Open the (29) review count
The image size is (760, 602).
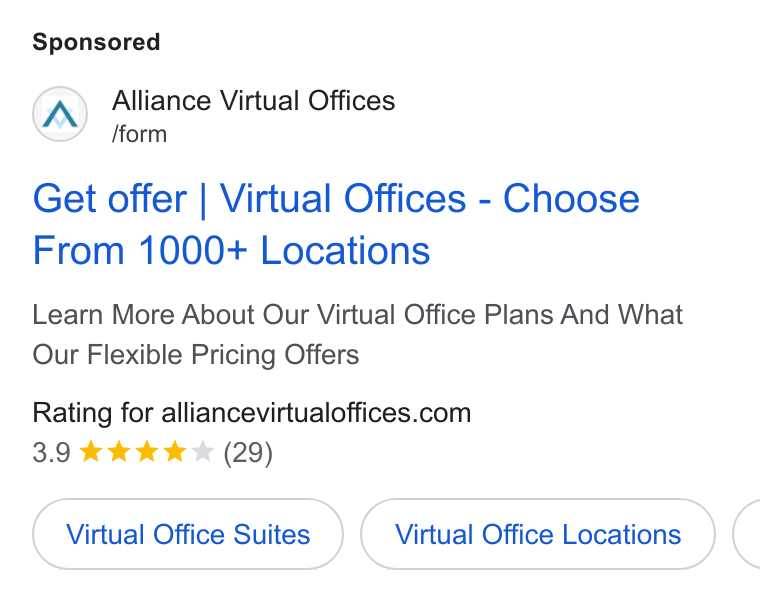[248, 453]
